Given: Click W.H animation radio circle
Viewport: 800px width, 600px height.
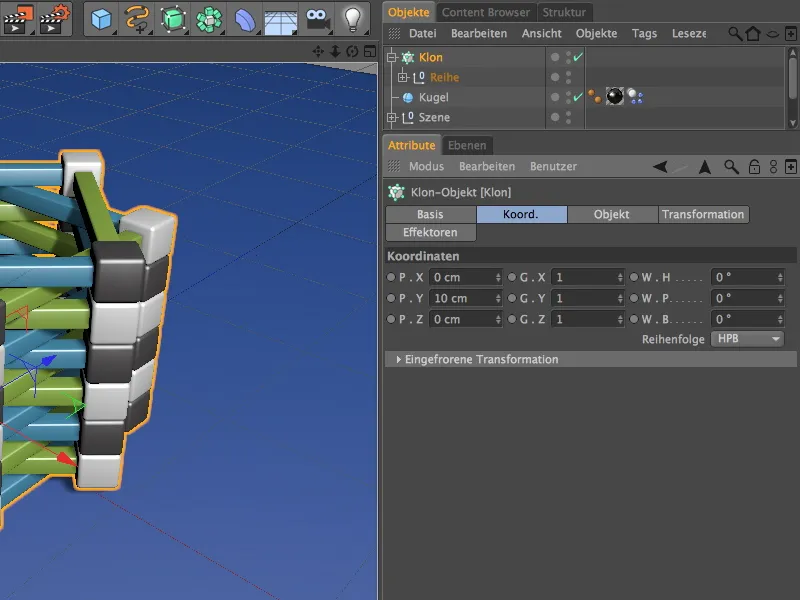Looking at the screenshot, I should point(634,277).
